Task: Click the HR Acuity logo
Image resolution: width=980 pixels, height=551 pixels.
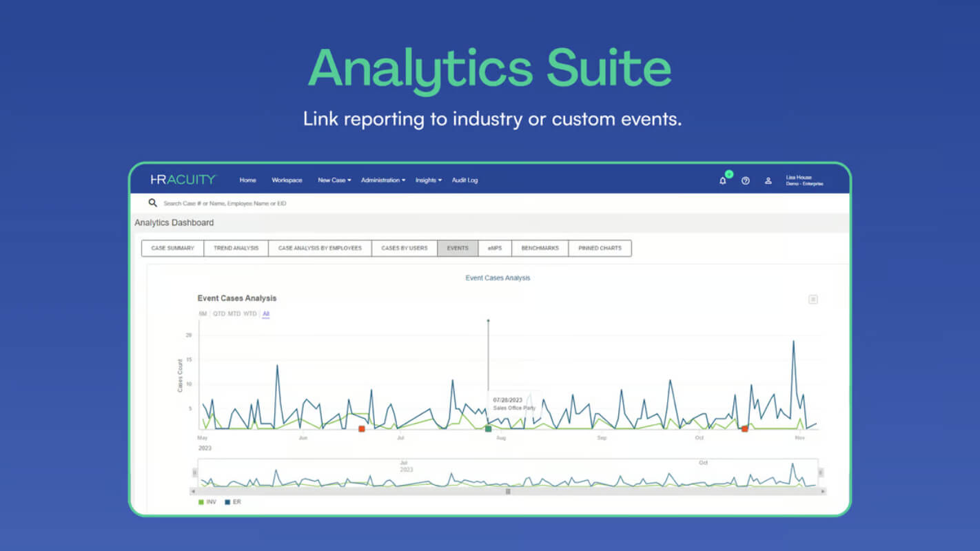Action: pyautogui.click(x=183, y=180)
